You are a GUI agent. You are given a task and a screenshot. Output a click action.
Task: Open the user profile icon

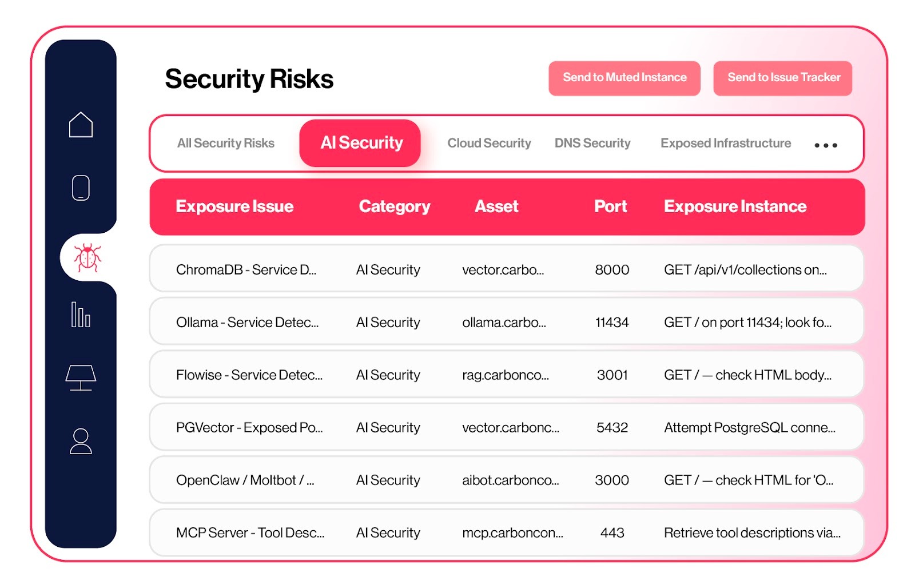[81, 441]
